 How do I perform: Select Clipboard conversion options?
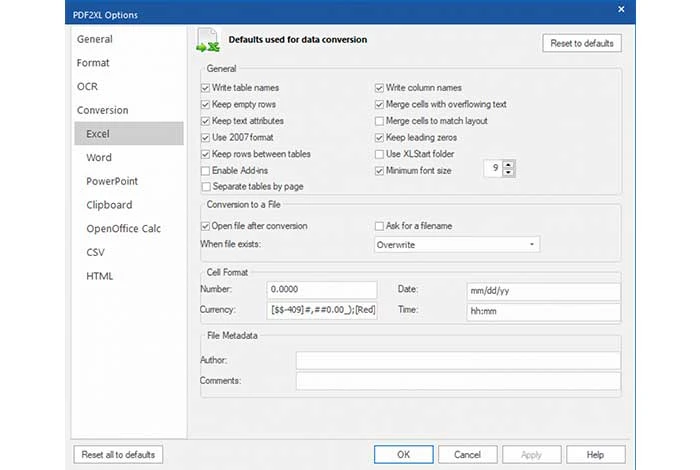click(109, 205)
